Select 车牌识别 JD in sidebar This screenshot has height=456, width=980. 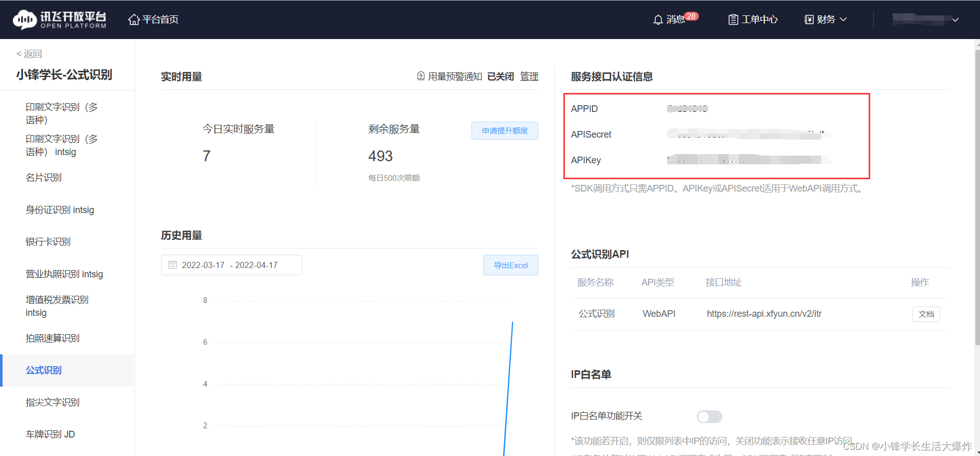[x=50, y=434]
